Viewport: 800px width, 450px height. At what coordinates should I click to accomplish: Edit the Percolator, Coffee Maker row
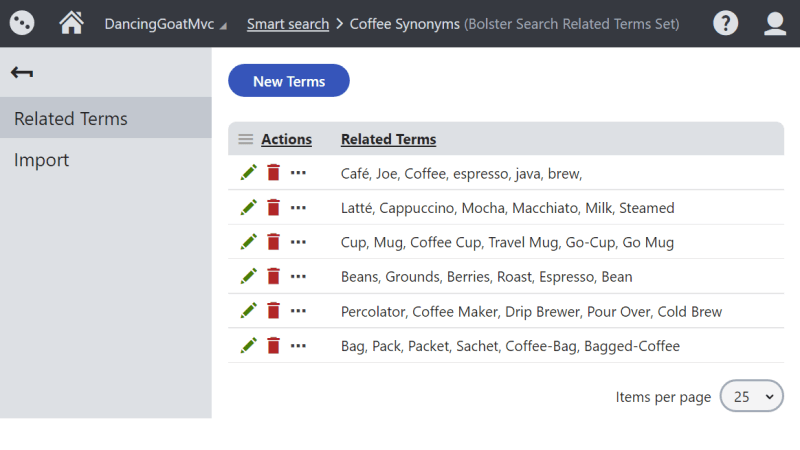pyautogui.click(x=249, y=311)
